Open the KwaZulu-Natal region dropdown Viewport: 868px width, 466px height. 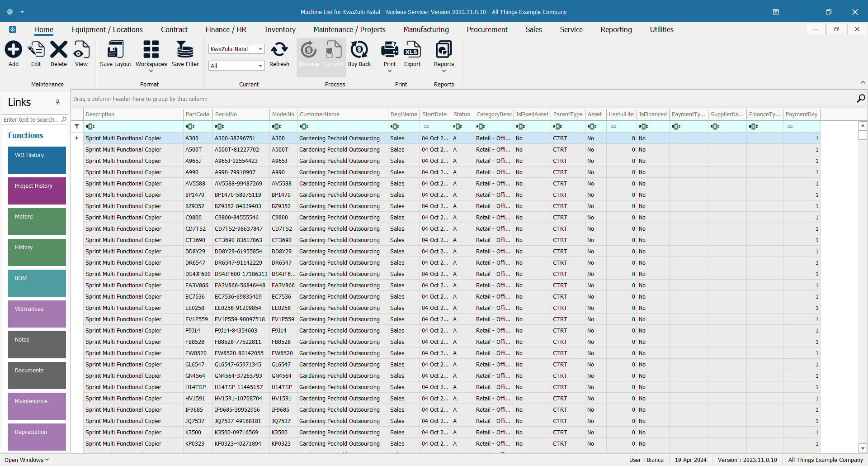(x=260, y=49)
